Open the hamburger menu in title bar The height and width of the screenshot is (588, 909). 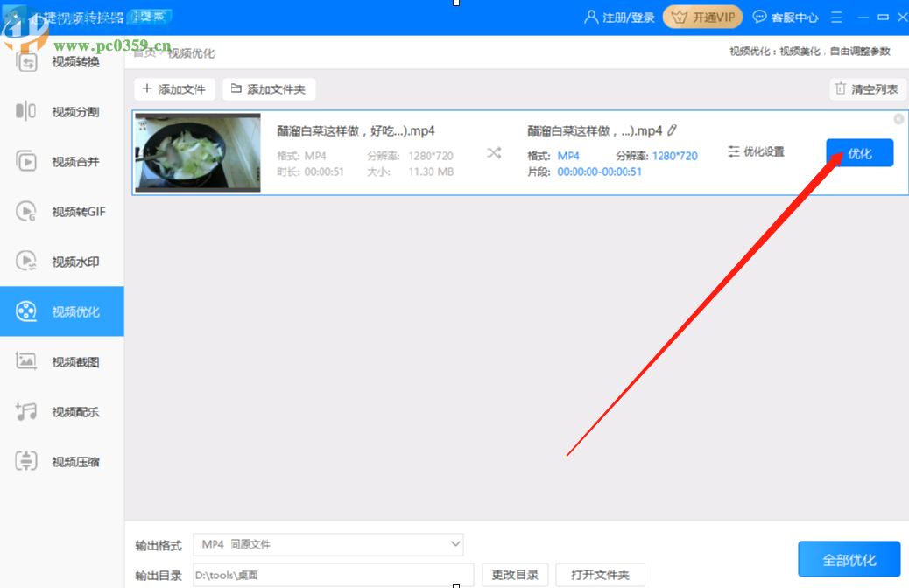(x=836, y=17)
